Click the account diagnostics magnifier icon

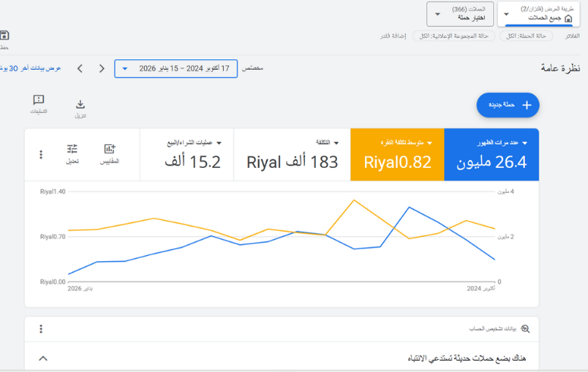coord(525,329)
